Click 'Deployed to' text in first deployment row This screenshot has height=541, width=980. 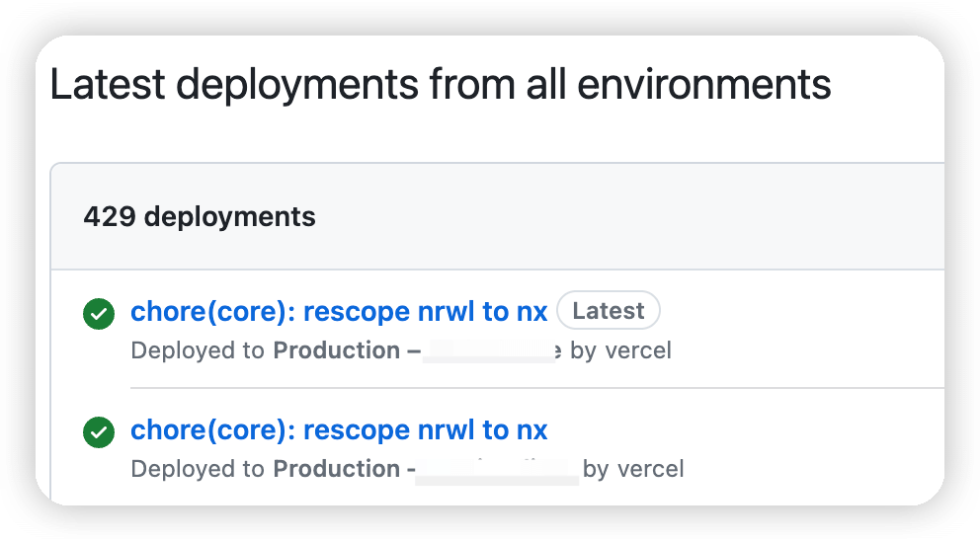coord(198,350)
